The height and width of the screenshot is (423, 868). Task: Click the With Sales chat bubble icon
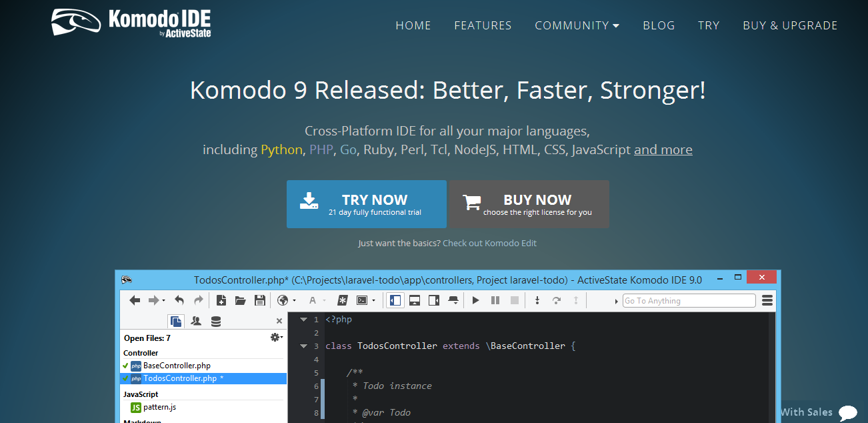point(848,413)
